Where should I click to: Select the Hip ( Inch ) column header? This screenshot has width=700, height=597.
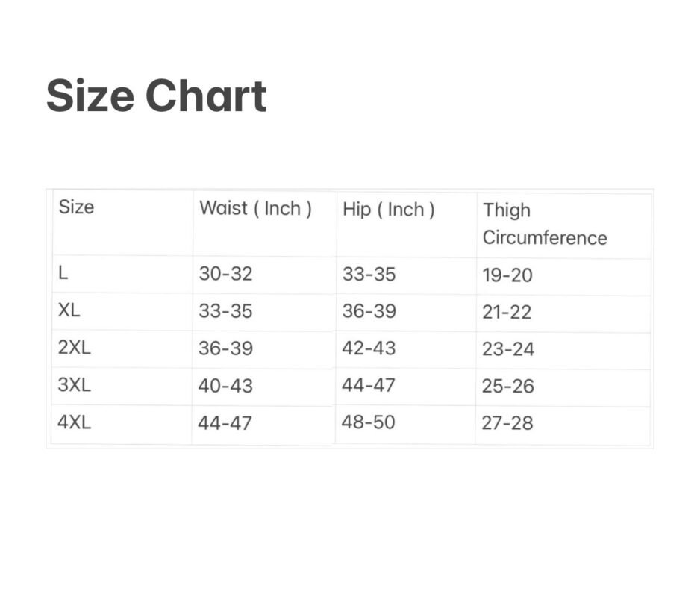pyautogui.click(x=388, y=210)
